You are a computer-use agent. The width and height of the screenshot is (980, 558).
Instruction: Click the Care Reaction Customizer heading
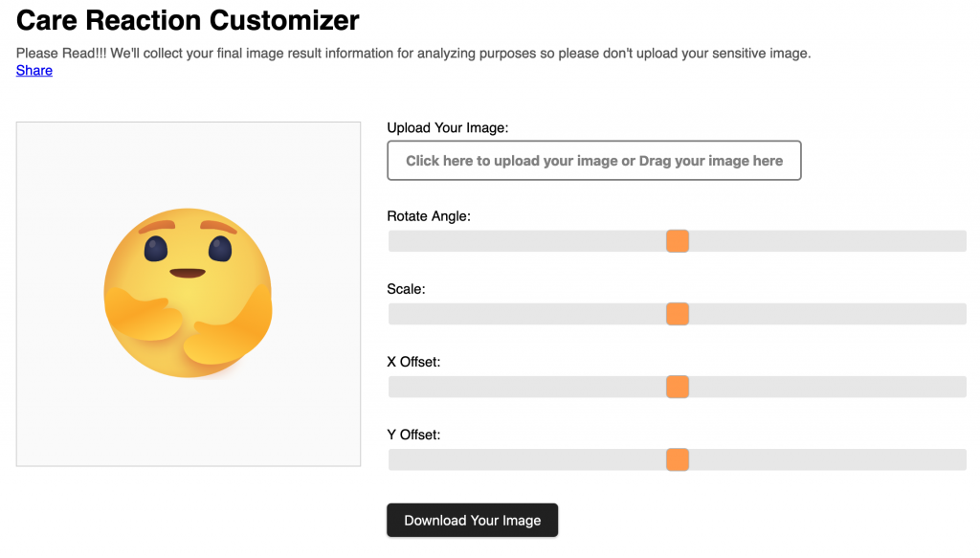[188, 19]
